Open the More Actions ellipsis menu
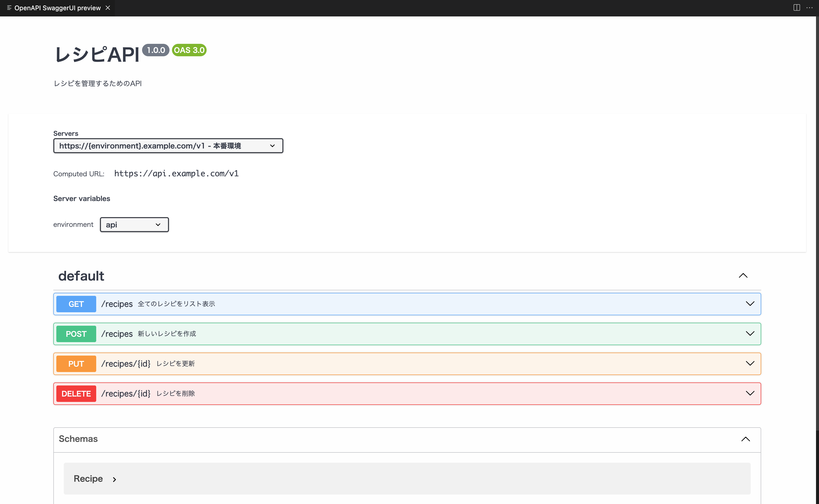819x504 pixels. pyautogui.click(x=810, y=7)
